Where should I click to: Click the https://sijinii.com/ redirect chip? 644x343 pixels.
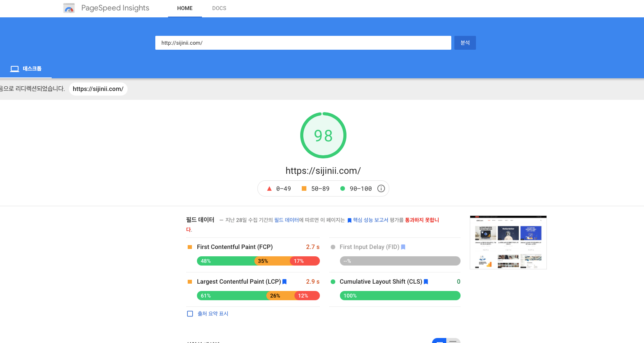98,89
